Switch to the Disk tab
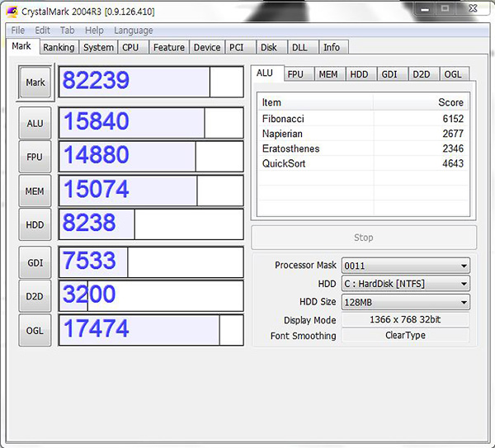495x448 pixels. point(271,47)
